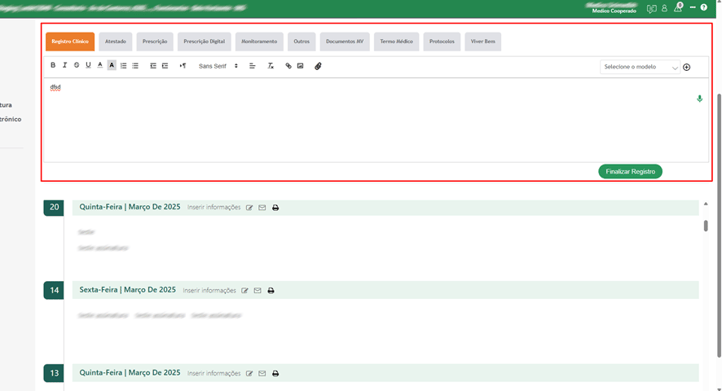Switch to the Atestado tab
The height and width of the screenshot is (391, 722).
(x=116, y=41)
